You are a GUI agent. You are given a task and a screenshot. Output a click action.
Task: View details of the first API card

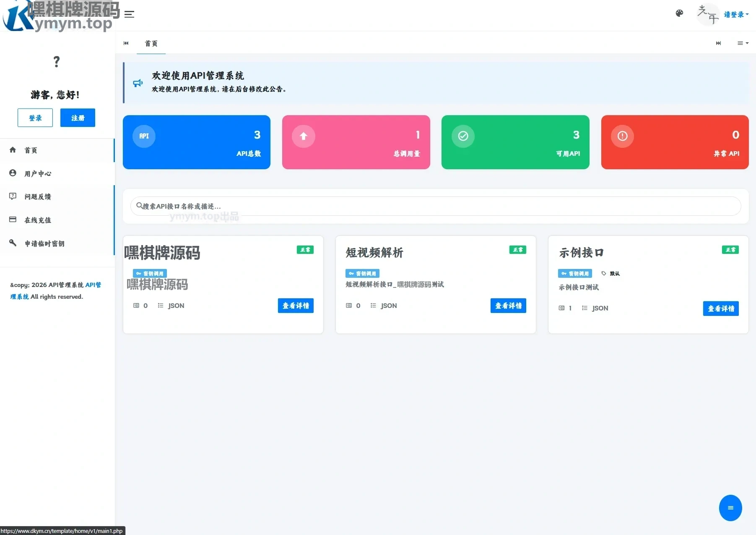tap(296, 306)
